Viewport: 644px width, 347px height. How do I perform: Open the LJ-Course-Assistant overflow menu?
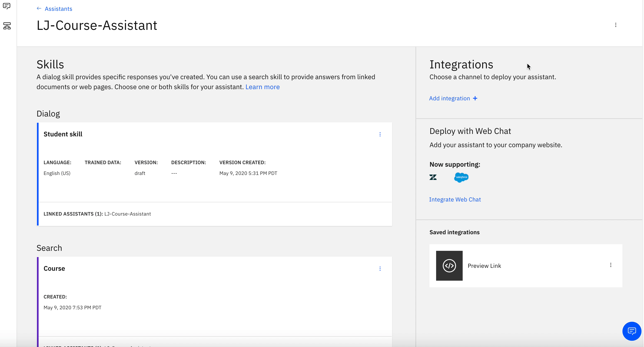(x=616, y=25)
